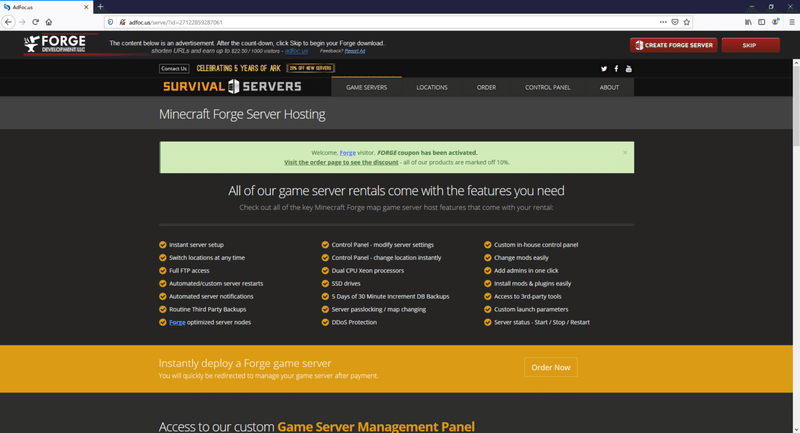
Task: Reload the current page
Action: 35,22
